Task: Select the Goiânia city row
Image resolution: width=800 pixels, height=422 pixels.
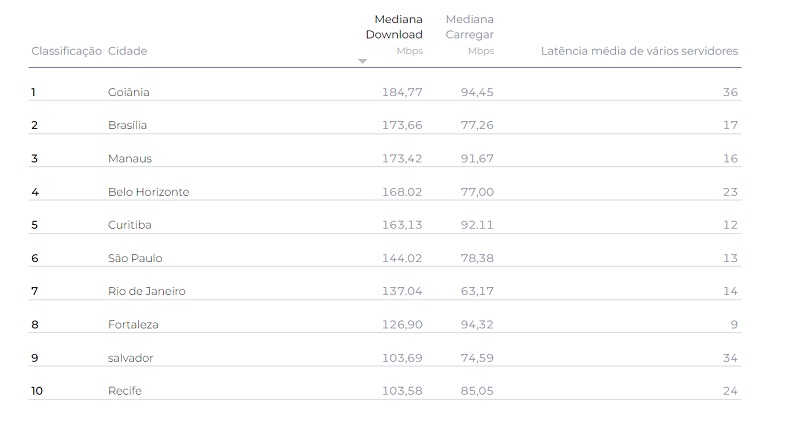Action: pos(128,92)
